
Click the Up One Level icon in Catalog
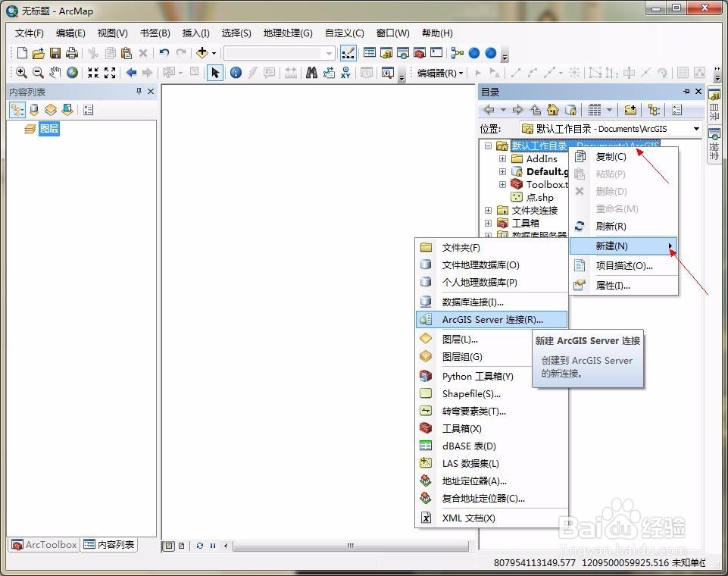coord(536,110)
